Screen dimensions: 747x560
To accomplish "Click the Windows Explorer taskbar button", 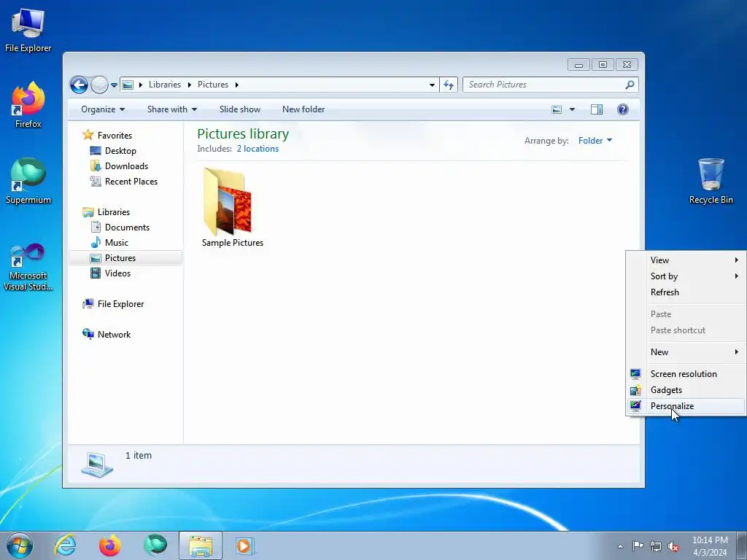I will [201, 545].
